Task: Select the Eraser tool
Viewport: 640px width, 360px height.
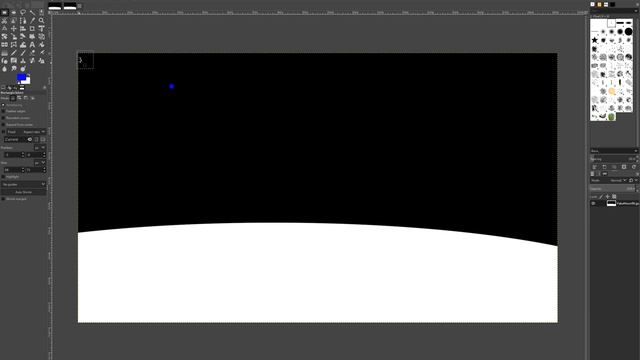Action: tap(32, 53)
